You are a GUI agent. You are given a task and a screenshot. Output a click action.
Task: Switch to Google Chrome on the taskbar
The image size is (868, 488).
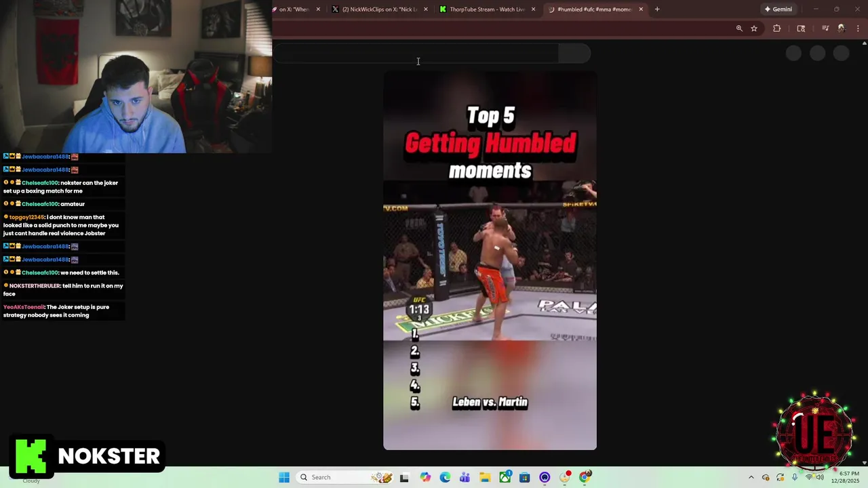coord(585,477)
